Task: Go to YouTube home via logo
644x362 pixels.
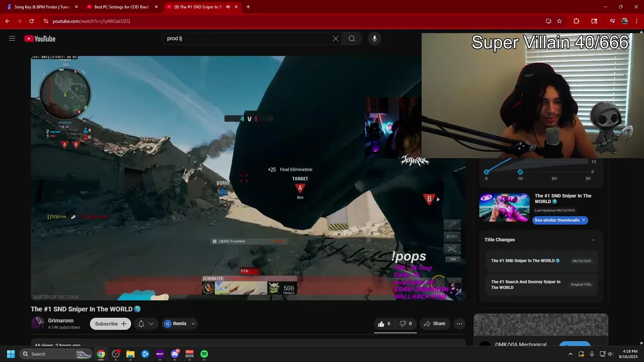Action: 40,39
